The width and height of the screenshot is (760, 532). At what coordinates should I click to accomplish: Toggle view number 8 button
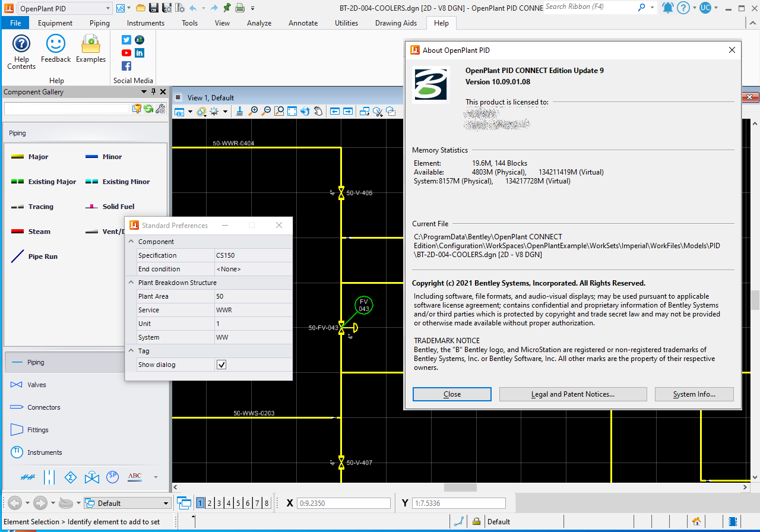point(267,503)
